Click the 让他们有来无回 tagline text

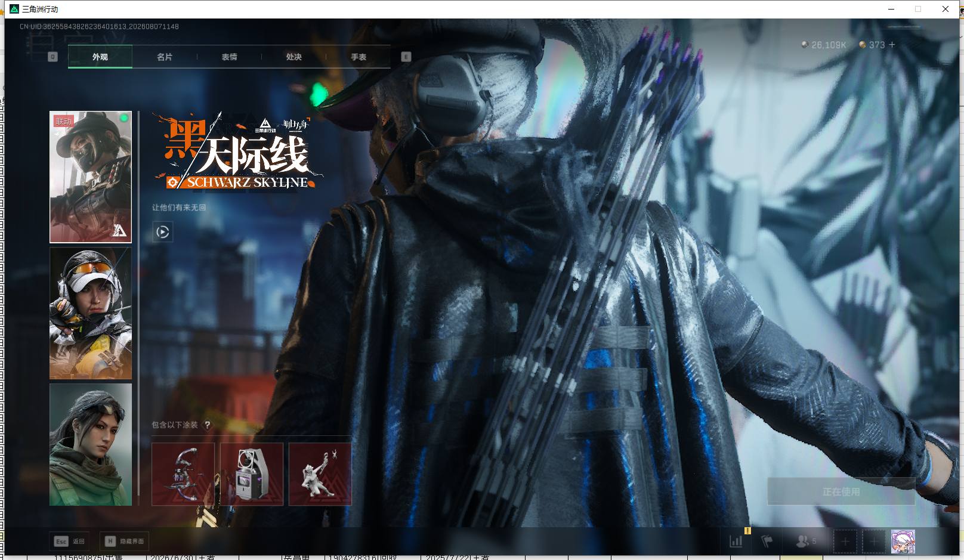pyautogui.click(x=179, y=208)
